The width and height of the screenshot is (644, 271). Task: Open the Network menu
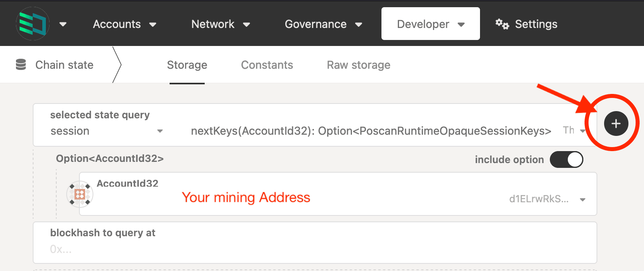coord(220,24)
